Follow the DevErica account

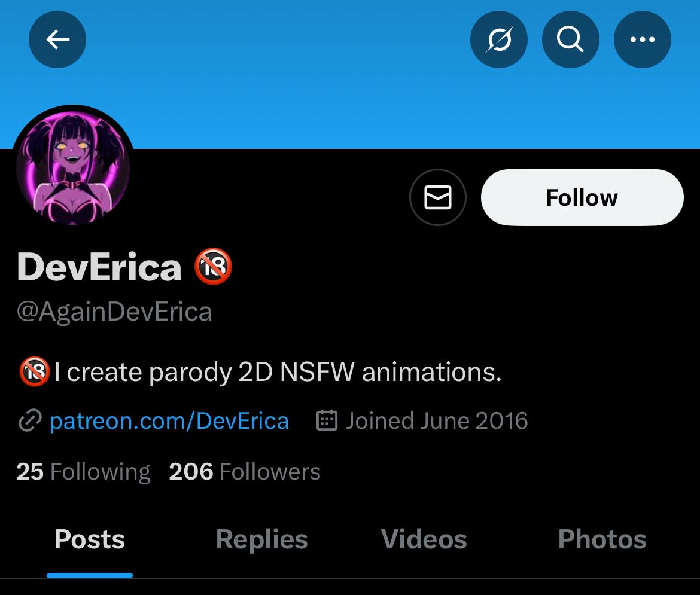(x=582, y=197)
